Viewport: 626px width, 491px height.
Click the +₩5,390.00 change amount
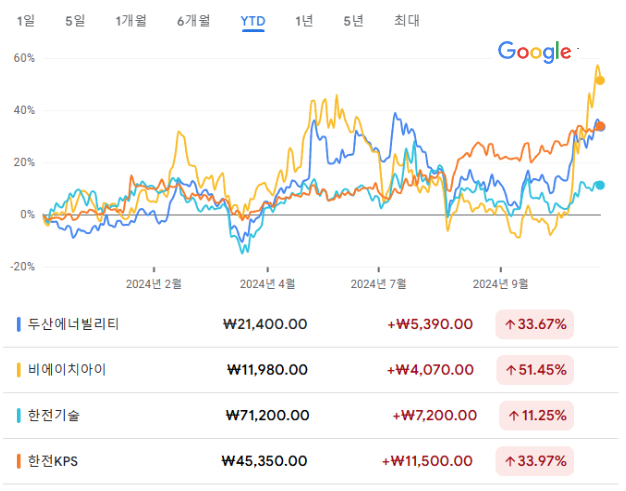tap(430, 324)
